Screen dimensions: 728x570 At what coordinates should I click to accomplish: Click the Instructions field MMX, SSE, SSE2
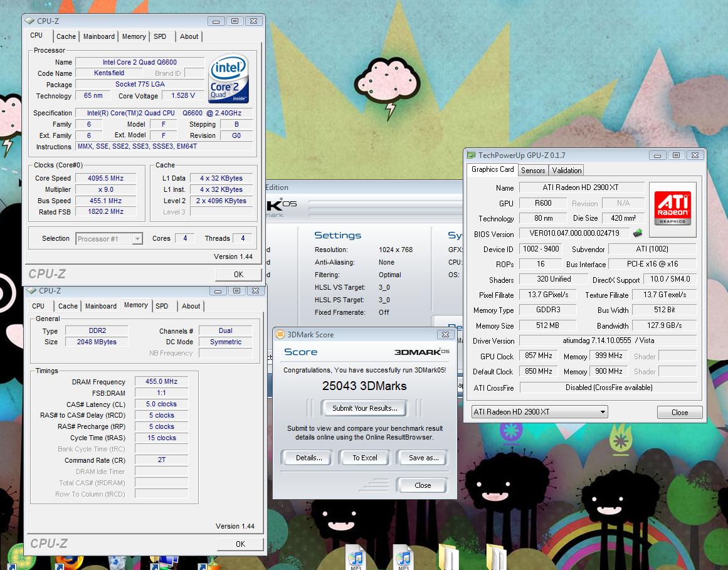(165, 146)
